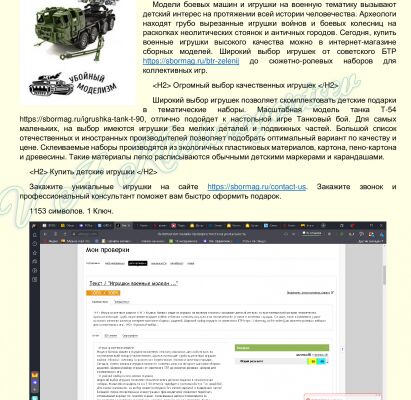Click the sbormag.ru/igrushka-tank-t-90 URL text
The height and width of the screenshot is (400, 411).
[x=82, y=119]
